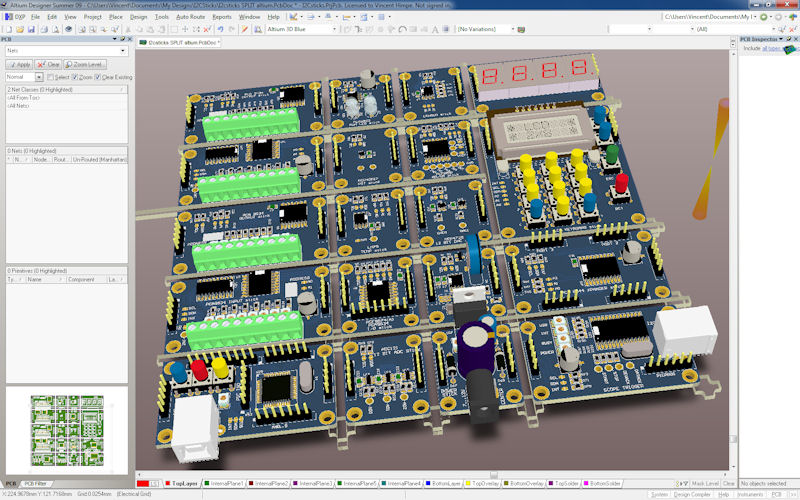This screenshot has height=500, width=800.
Task: Open the alignment tools toolbar icon
Action: pos(311,17)
